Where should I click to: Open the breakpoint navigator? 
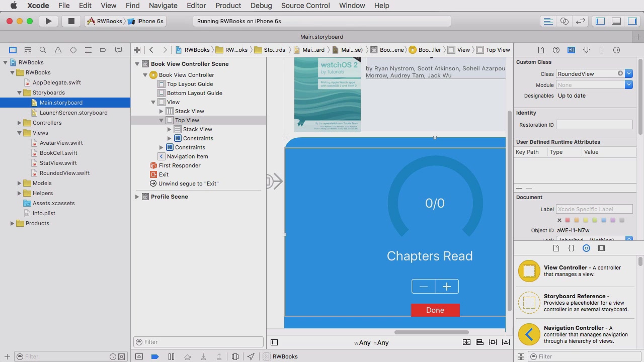click(x=103, y=50)
